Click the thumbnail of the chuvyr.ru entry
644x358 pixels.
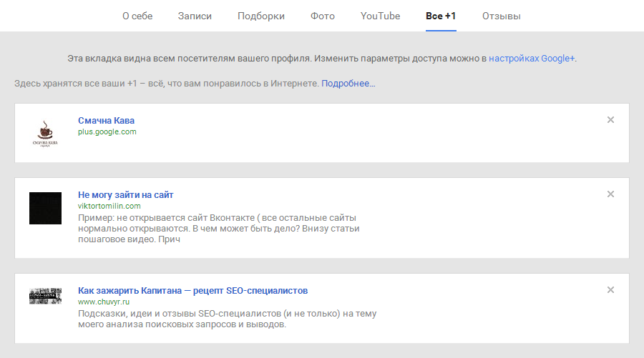pyautogui.click(x=45, y=297)
